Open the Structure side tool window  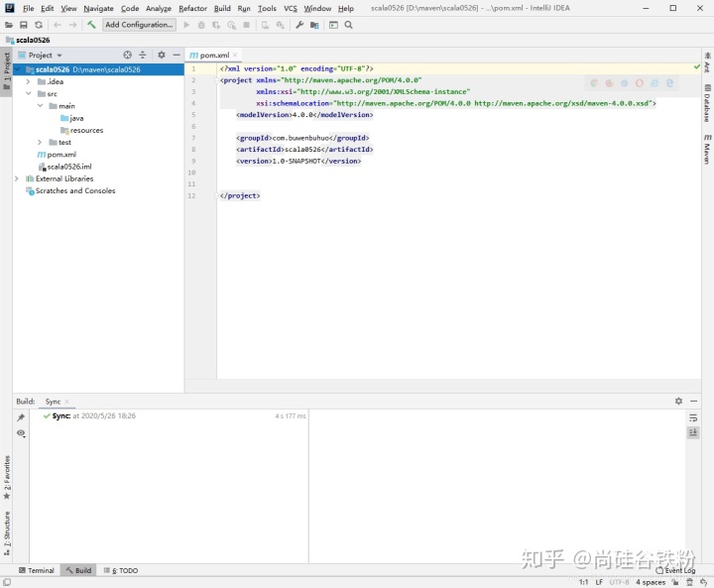6,532
